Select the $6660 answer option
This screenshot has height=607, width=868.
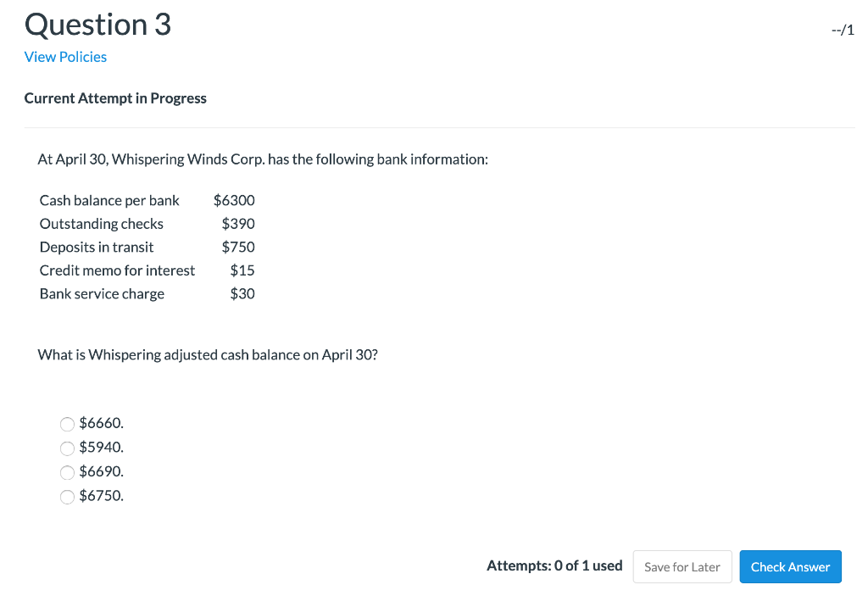point(67,424)
